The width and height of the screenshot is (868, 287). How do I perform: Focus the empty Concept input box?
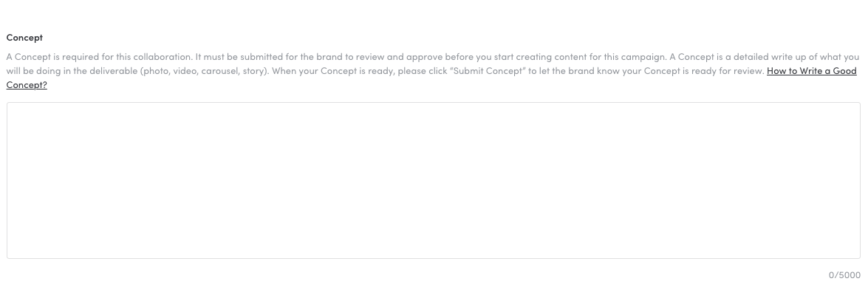point(434,180)
